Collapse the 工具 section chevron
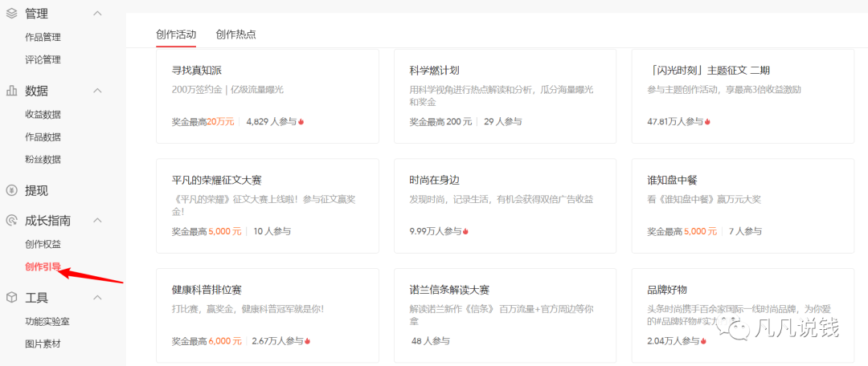 pos(97,298)
